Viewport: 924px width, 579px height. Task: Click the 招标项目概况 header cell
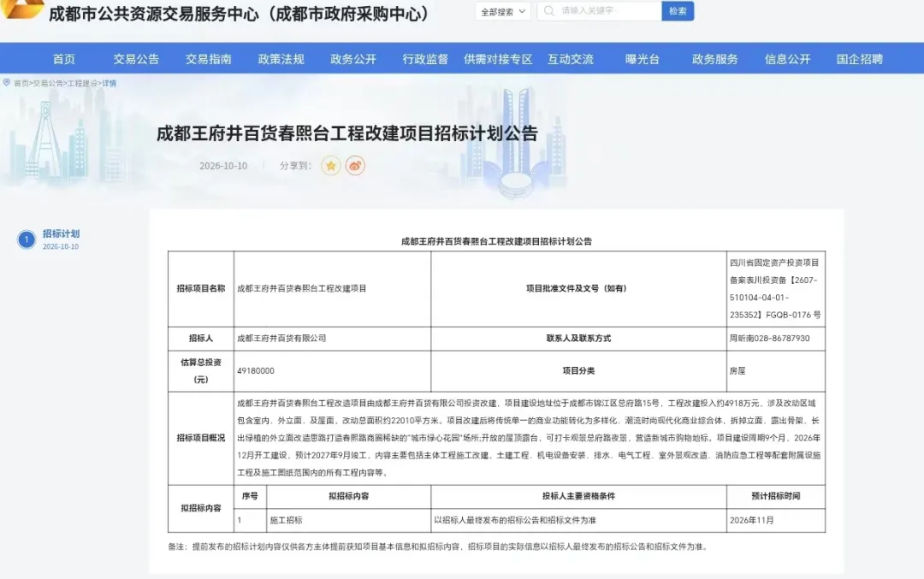tap(201, 438)
